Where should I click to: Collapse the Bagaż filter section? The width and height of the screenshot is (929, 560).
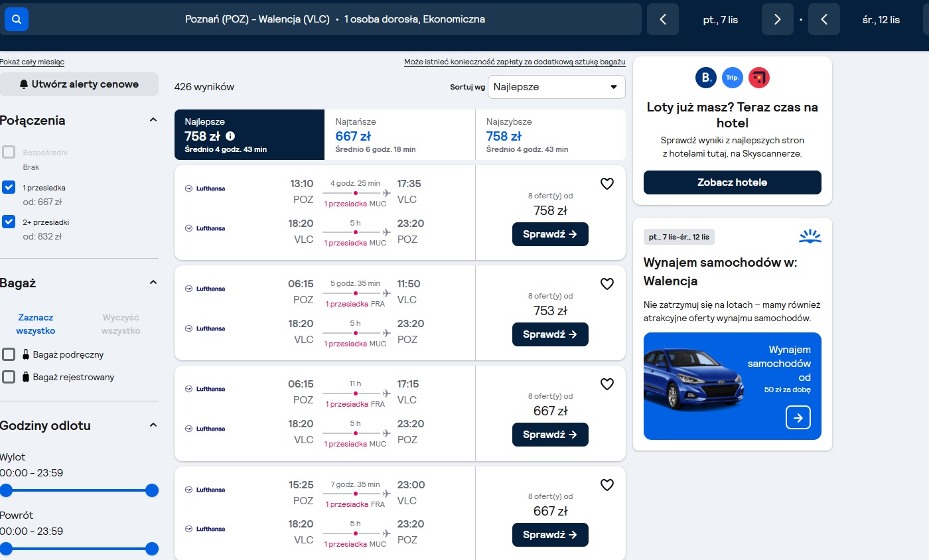[x=153, y=283]
